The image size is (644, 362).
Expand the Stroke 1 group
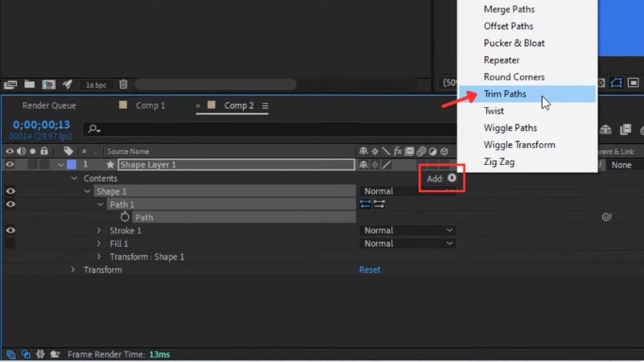point(99,231)
